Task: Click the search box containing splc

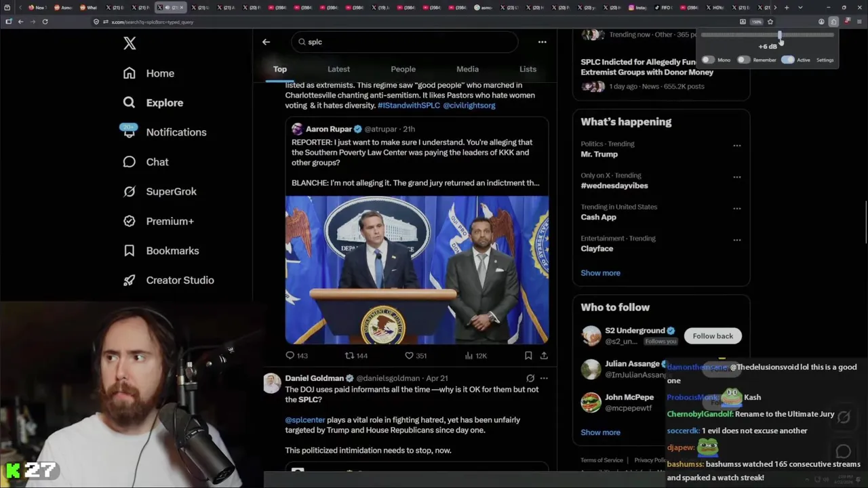Action: 405,42
